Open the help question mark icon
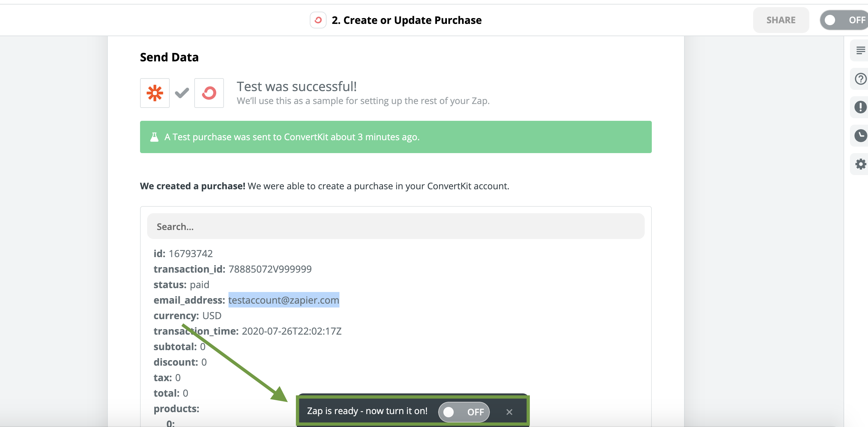This screenshot has width=868, height=427. (x=860, y=79)
